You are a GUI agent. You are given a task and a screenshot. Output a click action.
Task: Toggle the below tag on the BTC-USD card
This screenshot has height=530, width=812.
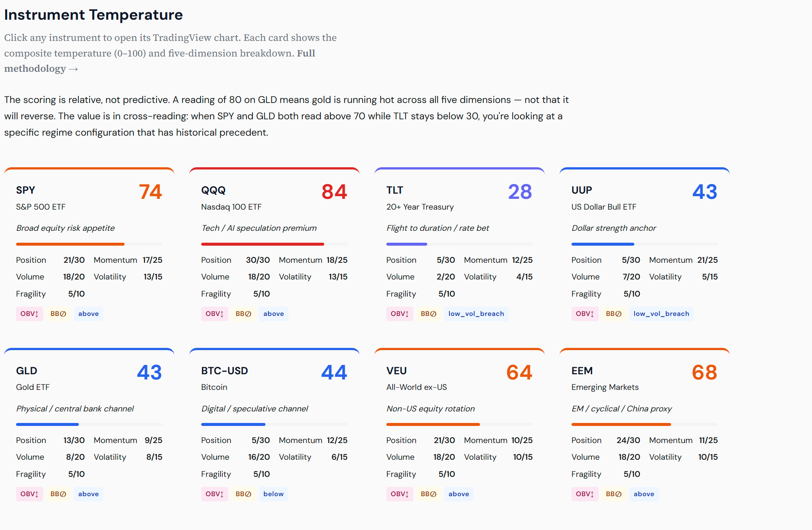click(273, 494)
